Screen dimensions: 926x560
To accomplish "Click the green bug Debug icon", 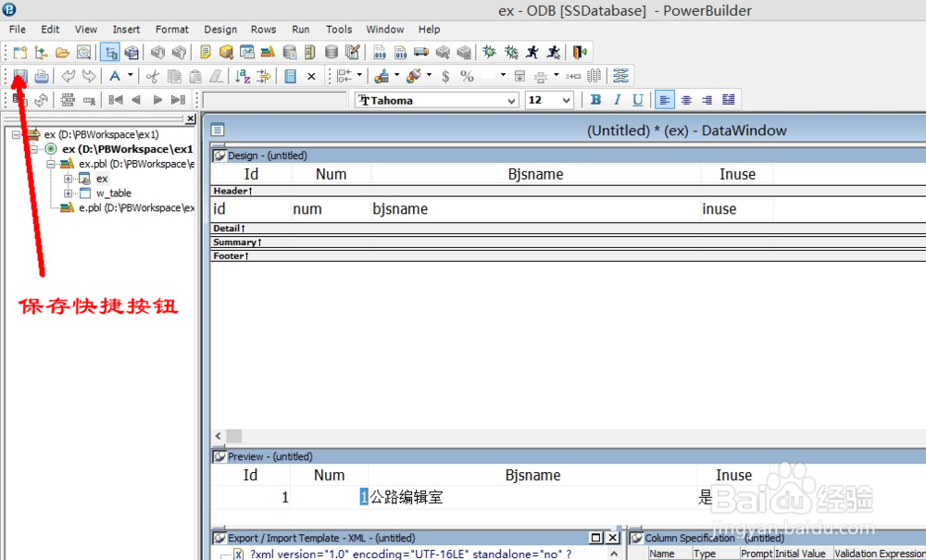I will pyautogui.click(x=489, y=53).
